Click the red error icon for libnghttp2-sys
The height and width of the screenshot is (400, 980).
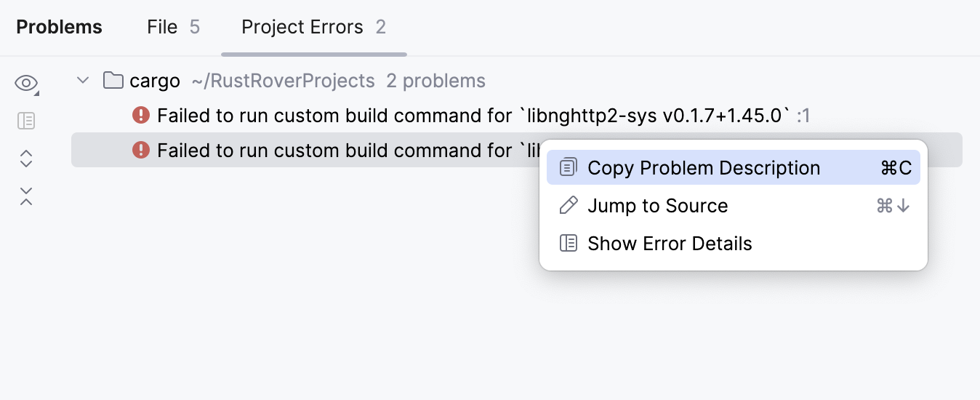[x=140, y=115]
